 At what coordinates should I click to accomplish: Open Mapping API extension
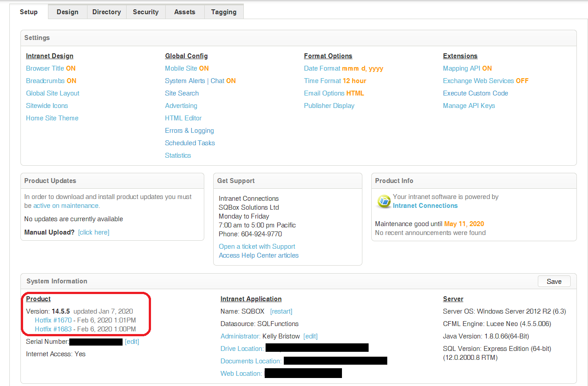[468, 68]
